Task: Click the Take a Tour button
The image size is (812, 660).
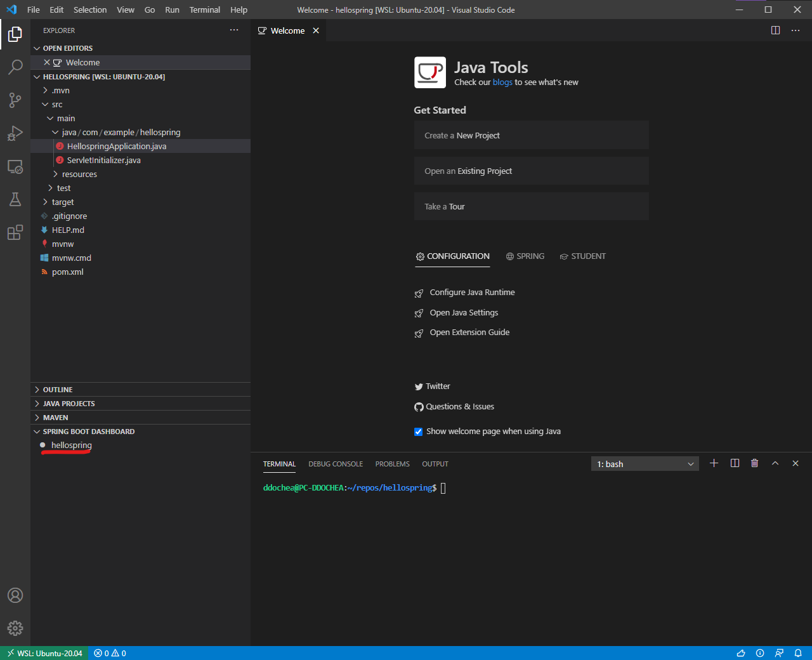Action: point(532,206)
